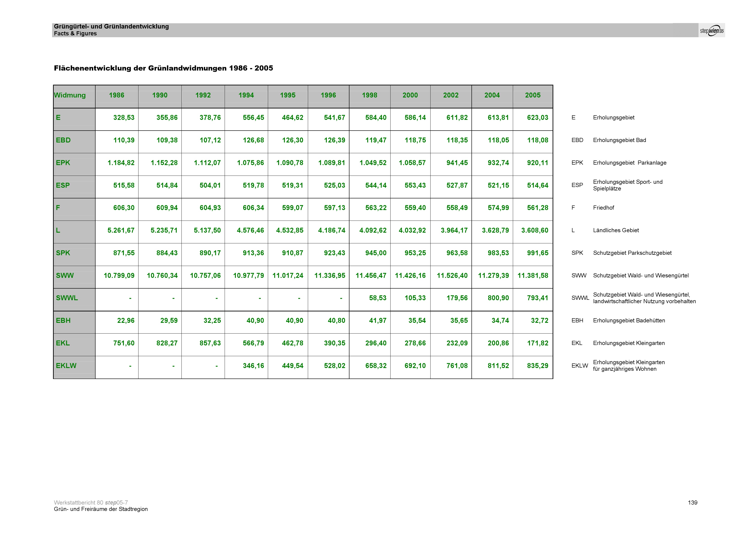Click the Widmung column header
This screenshot has height=534, width=756.
coord(70,95)
